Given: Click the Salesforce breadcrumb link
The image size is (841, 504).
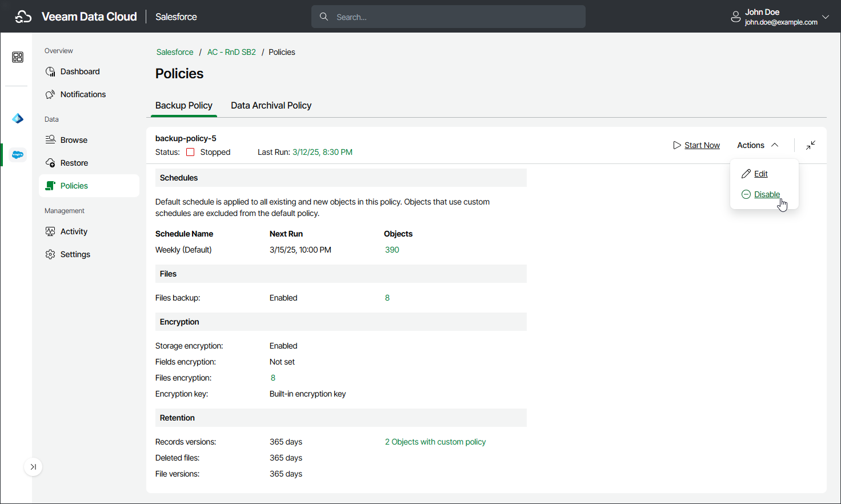Looking at the screenshot, I should (175, 52).
